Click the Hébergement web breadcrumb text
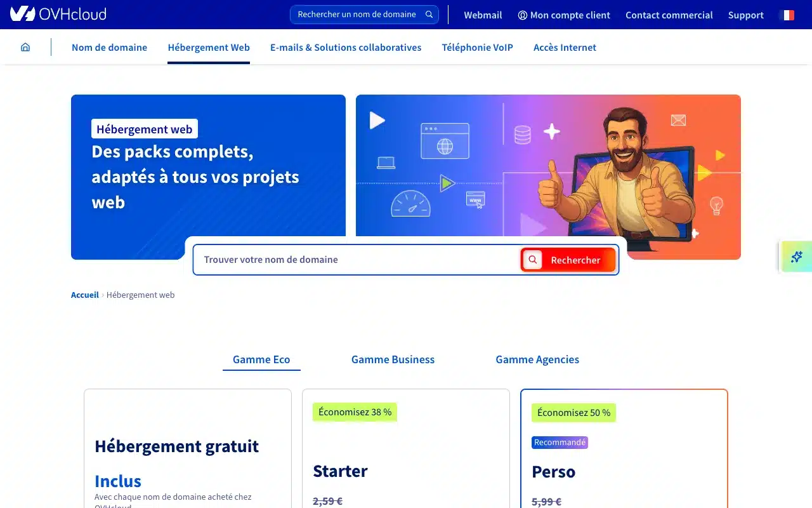 click(140, 295)
